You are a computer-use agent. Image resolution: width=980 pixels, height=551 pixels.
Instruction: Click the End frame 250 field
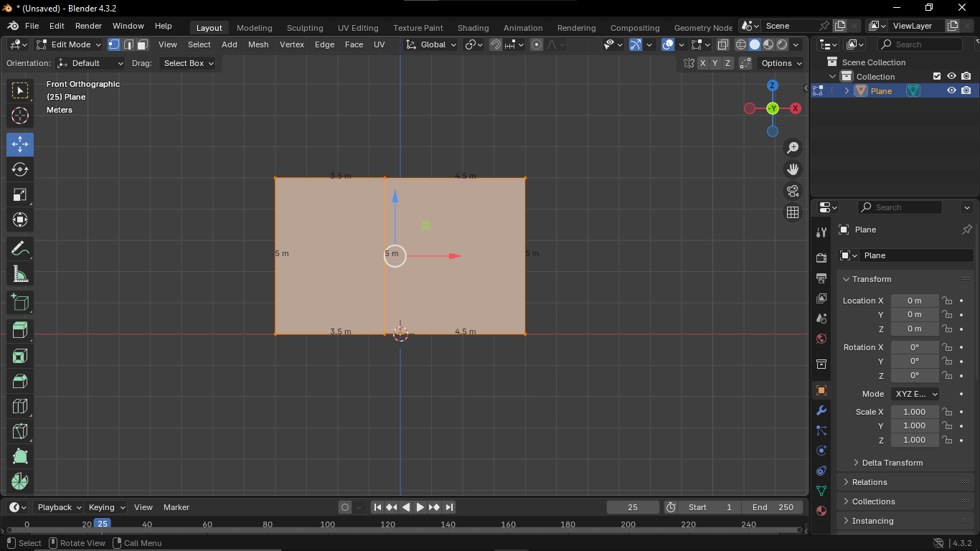[773, 507]
